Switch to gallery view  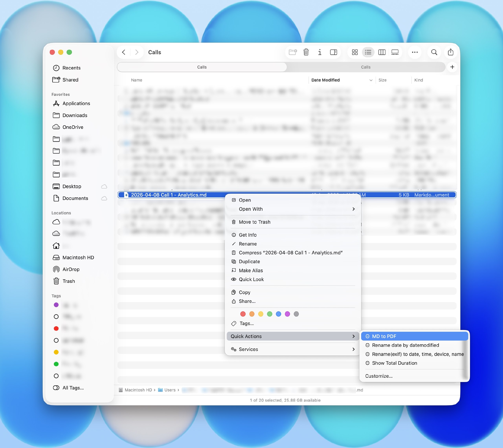tap(395, 52)
